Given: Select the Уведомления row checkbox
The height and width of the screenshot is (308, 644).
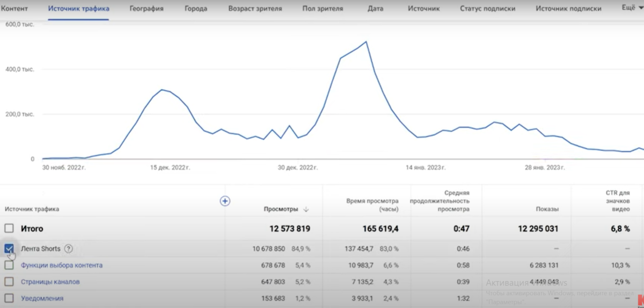Looking at the screenshot, I should click(x=9, y=298).
